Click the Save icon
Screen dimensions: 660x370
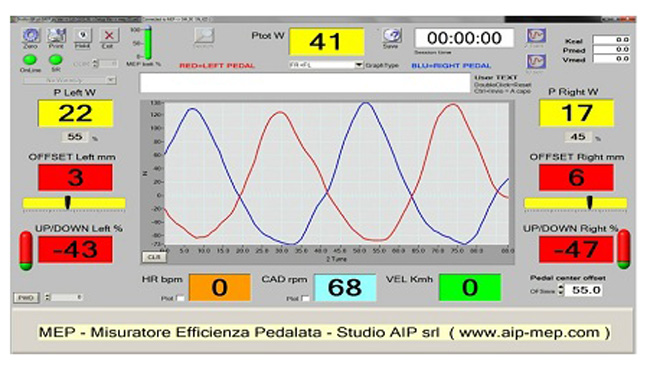(x=391, y=35)
